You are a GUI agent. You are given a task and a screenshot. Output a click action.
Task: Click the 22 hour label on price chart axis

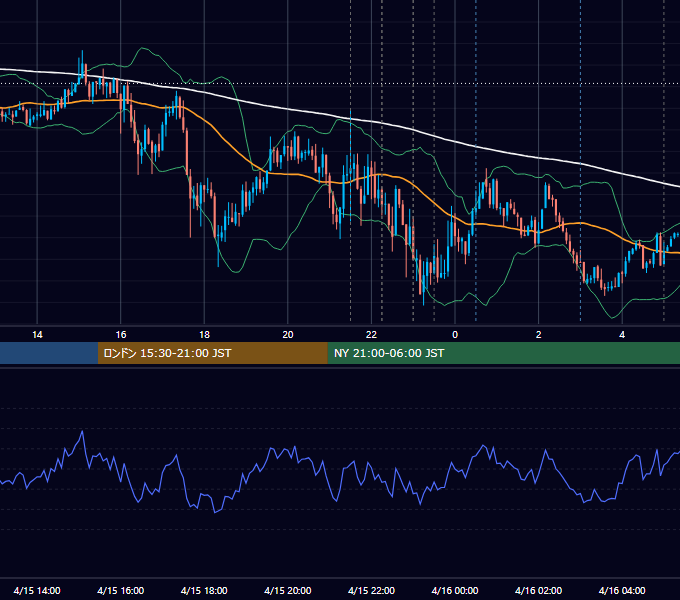[371, 335]
